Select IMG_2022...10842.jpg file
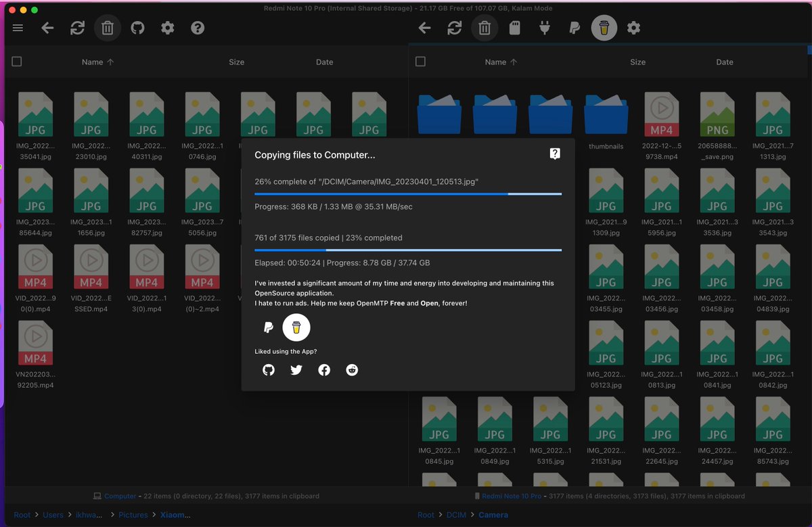Screen dimensions: 812x527 [x=773, y=354]
